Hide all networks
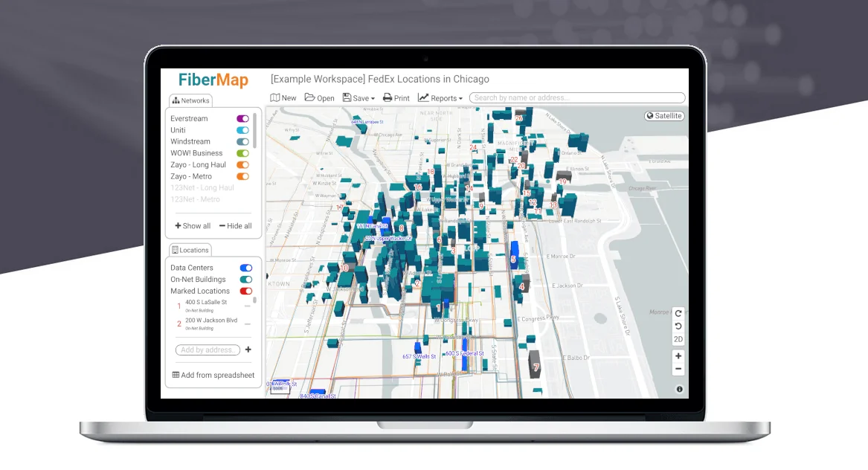Viewport: 868px width, 470px height. [x=235, y=226]
